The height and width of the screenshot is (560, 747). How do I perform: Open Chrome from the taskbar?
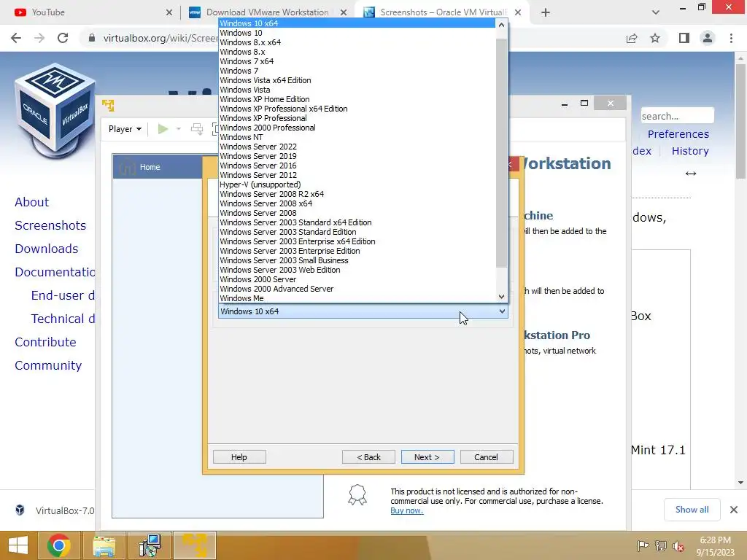pos(59,545)
